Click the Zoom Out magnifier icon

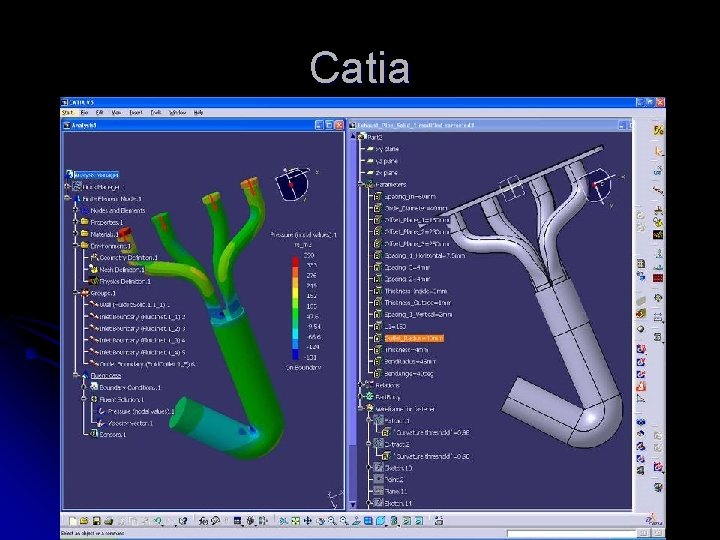click(x=343, y=521)
